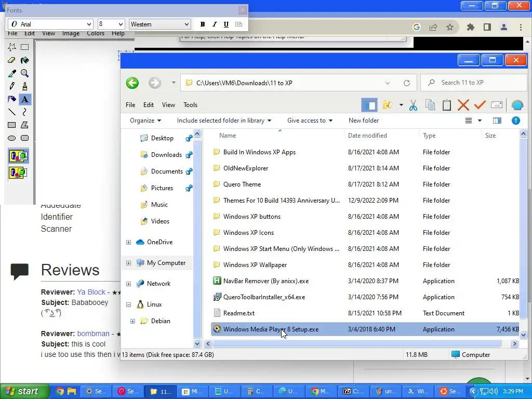Select the Rectangle shape tool

tap(12, 125)
